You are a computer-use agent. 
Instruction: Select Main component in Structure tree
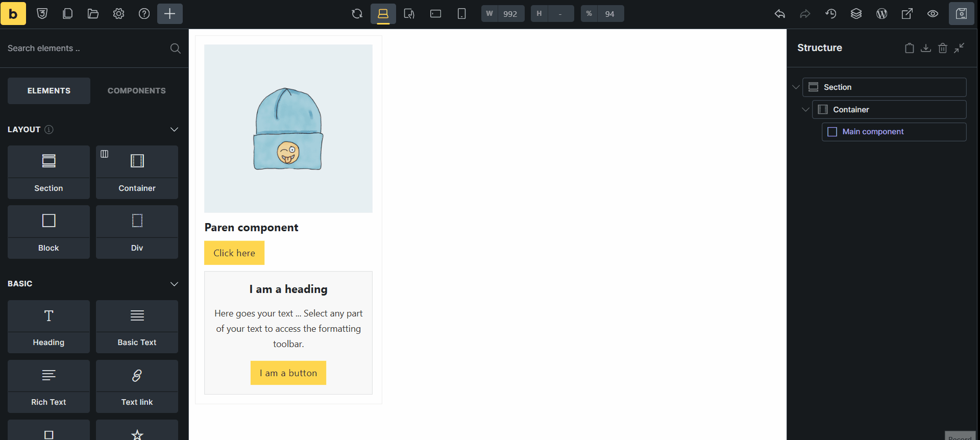[x=894, y=132]
